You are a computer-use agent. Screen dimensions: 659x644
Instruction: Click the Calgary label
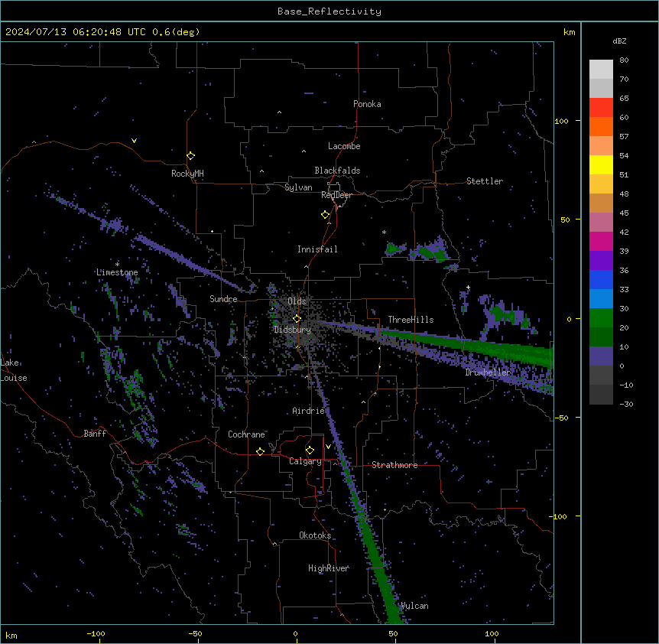pyautogui.click(x=305, y=461)
